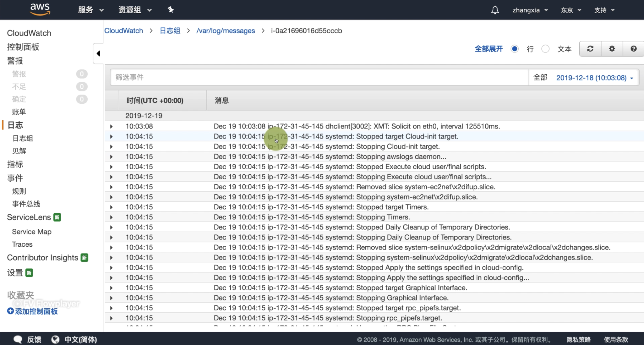Viewport: 644px width, 345px height.
Task: Open the 2019-12-18 (10:03:08) time range dropdown
Action: click(x=595, y=78)
